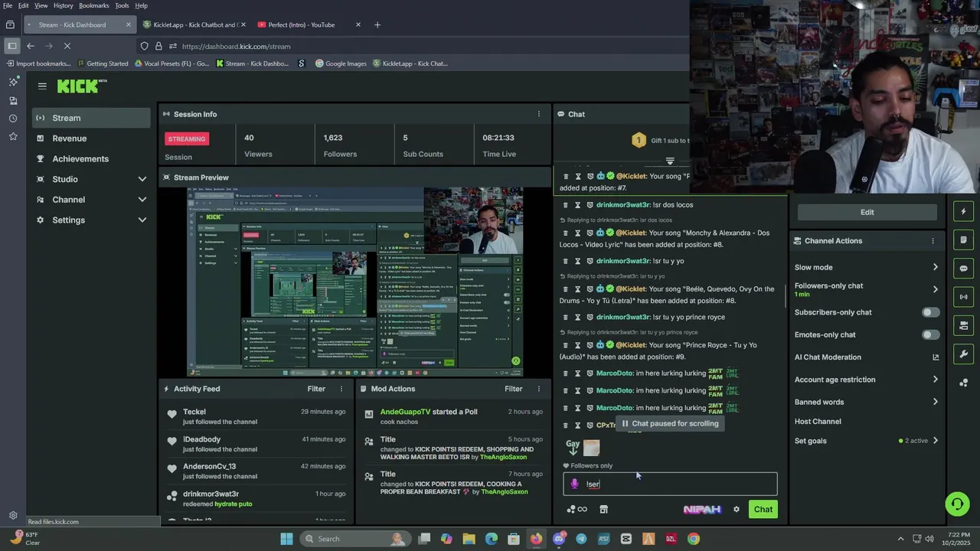The height and width of the screenshot is (551, 980).
Task: Open the chat bubble widget icon in right rail
Action: click(963, 268)
